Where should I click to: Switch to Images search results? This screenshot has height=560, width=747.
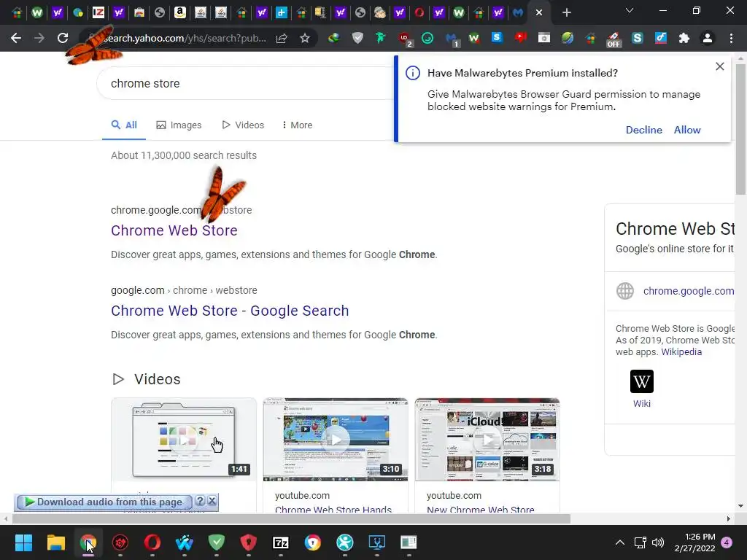(179, 125)
